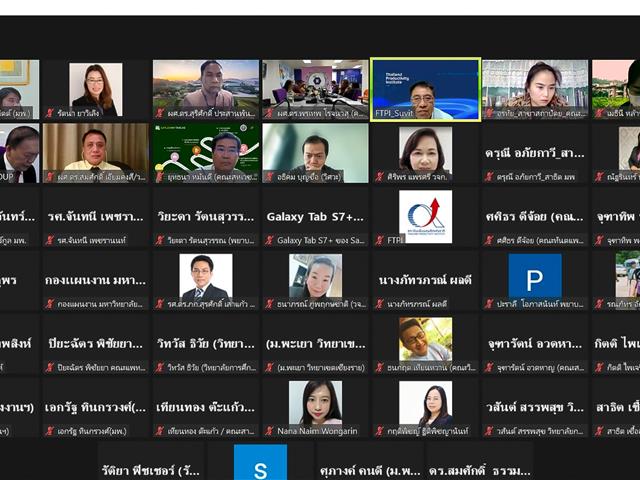Select ธนาภรณ์ ภูพฤกษชาติ's selfie photo
This screenshot has width=640, height=480.
coord(315,278)
